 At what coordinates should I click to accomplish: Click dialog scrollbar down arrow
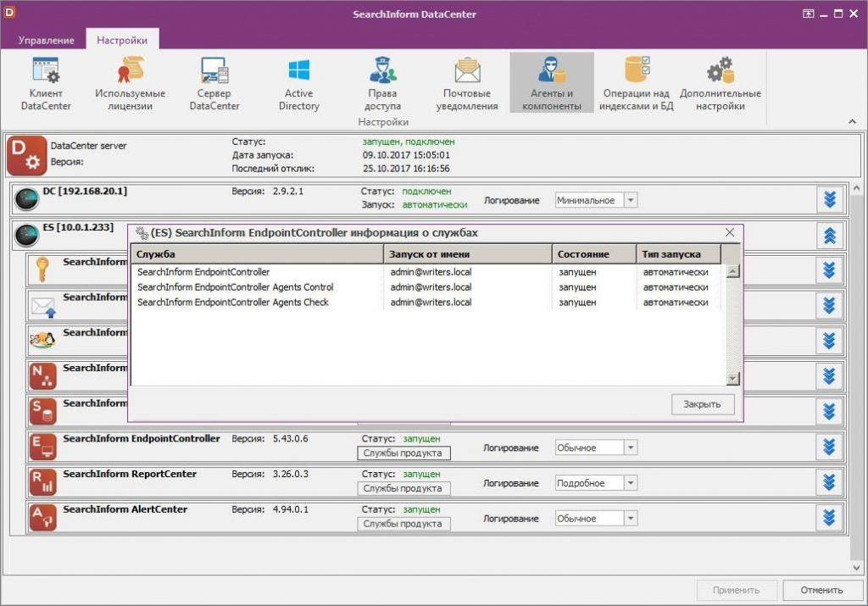tap(733, 379)
